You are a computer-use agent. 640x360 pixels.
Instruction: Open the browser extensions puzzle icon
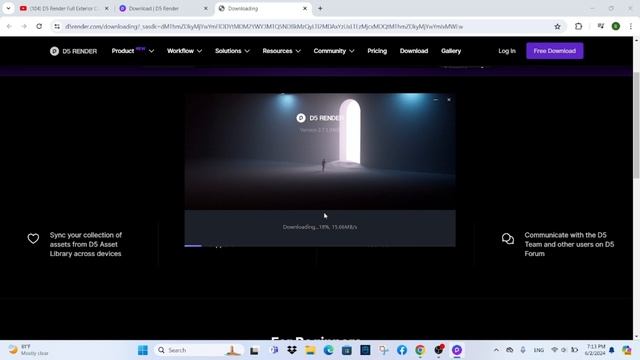point(578,26)
